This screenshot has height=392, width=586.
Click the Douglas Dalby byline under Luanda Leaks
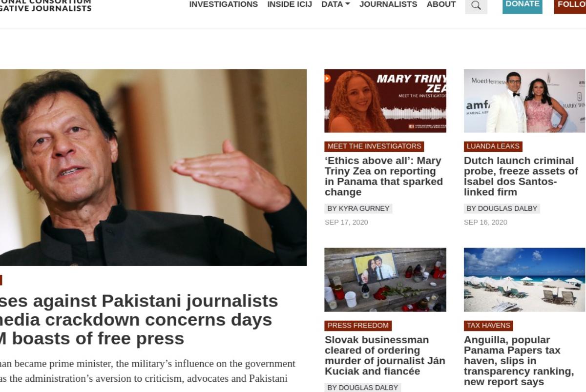coord(502,208)
